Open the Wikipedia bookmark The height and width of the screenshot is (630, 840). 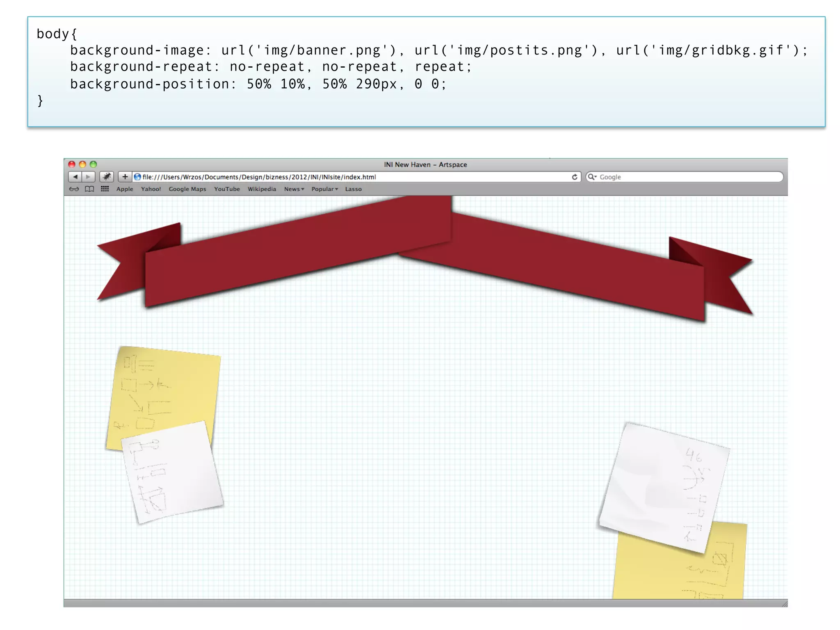pos(262,189)
